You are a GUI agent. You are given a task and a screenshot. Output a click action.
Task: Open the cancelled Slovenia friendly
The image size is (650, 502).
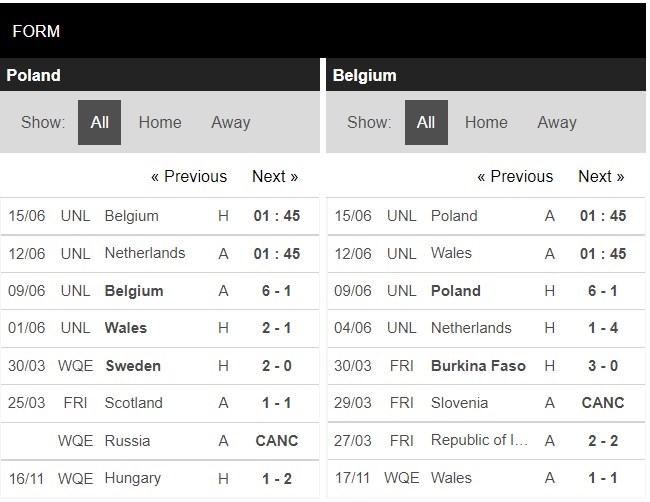point(486,403)
